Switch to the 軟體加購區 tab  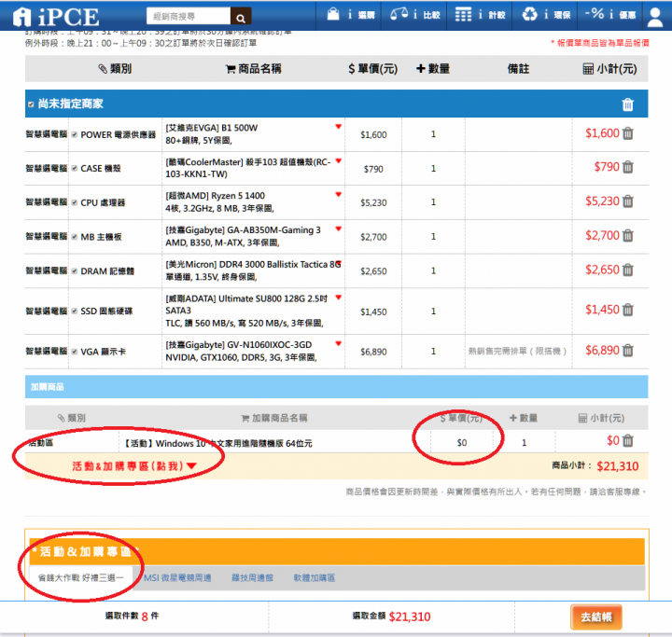pyautogui.click(x=314, y=578)
